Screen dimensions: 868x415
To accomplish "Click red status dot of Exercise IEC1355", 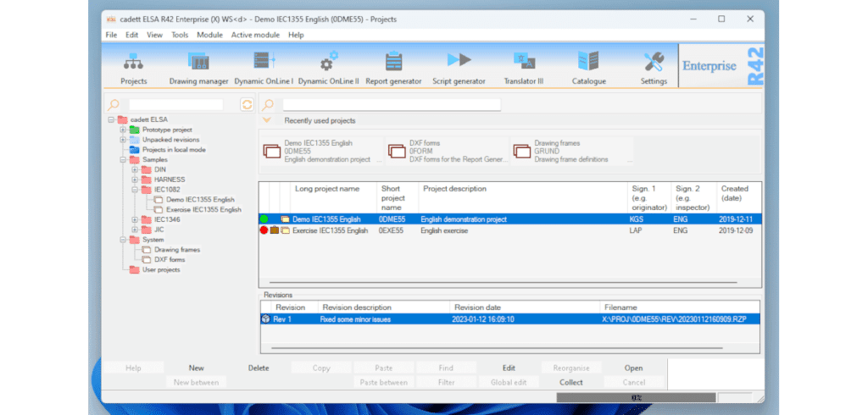I will tap(264, 230).
